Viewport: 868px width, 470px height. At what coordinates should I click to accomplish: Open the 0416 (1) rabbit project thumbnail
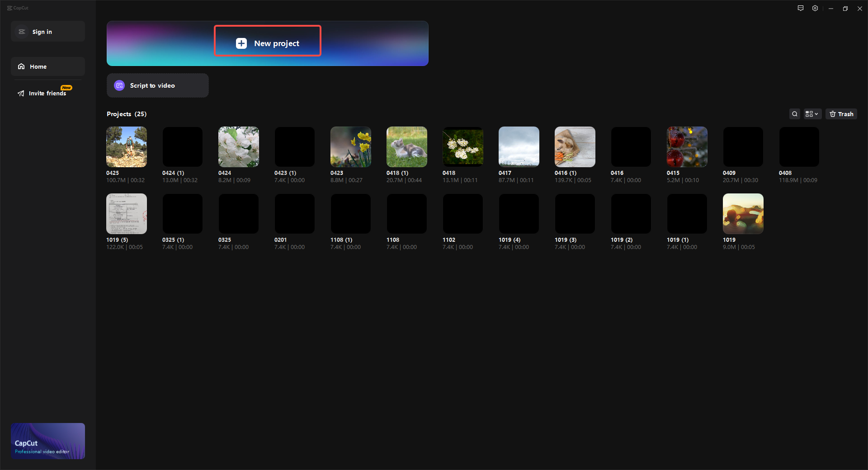[575, 147]
